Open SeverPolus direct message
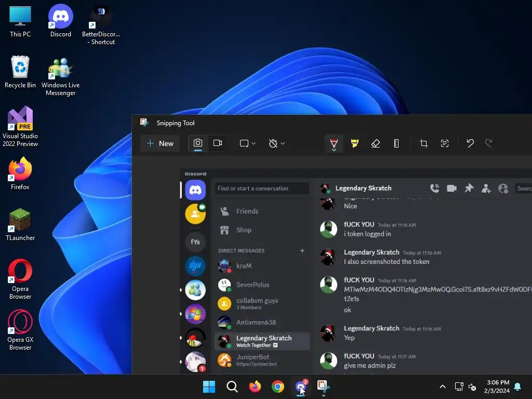 click(x=262, y=285)
